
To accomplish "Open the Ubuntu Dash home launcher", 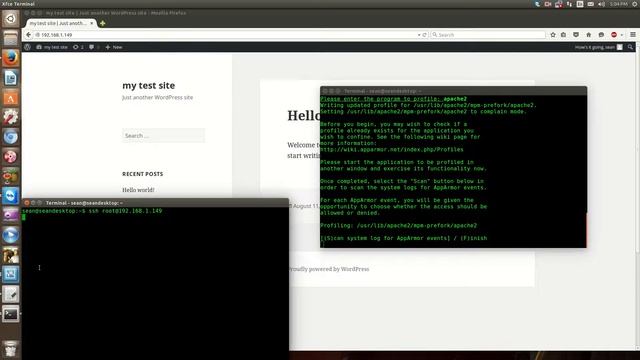I will [11, 19].
